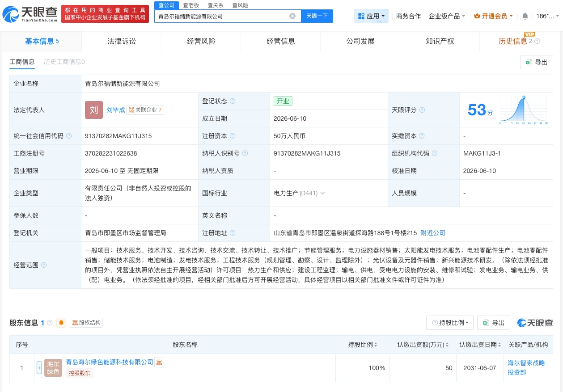
Task: Switch to 查老板 search tab
Action: click(x=191, y=5)
